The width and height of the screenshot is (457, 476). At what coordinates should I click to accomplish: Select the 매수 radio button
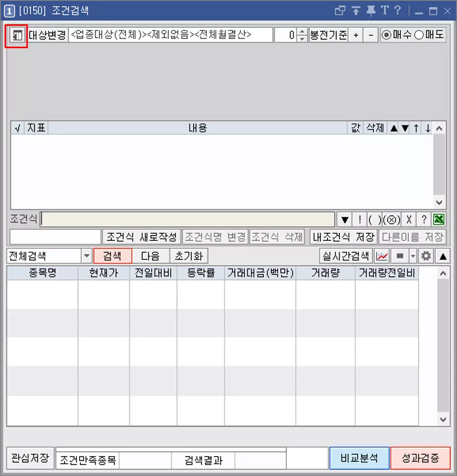click(386, 35)
